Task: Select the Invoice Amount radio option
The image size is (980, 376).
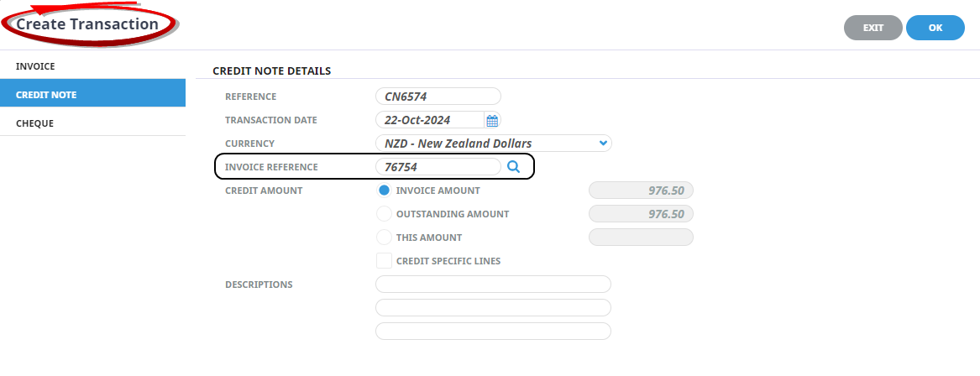Action: (x=384, y=191)
